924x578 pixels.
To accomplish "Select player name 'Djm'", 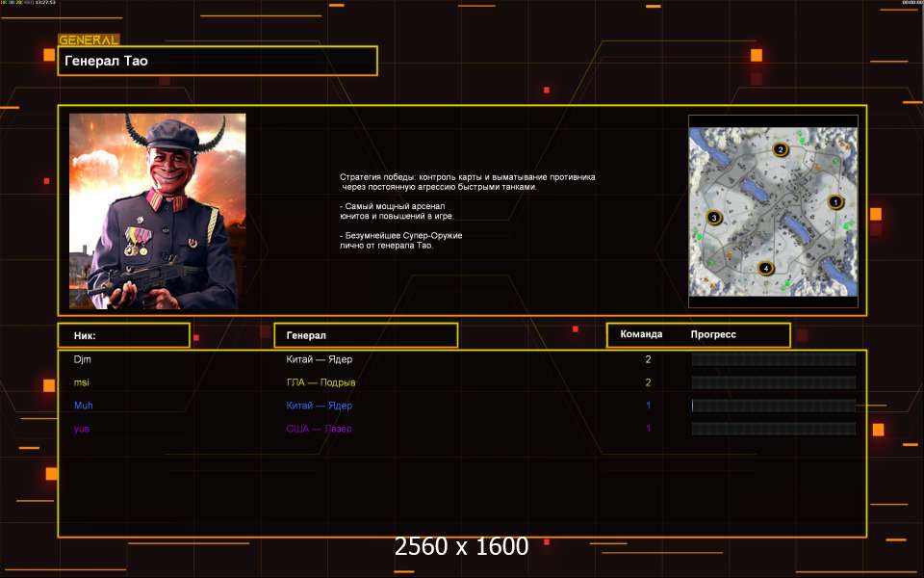I will tap(83, 359).
